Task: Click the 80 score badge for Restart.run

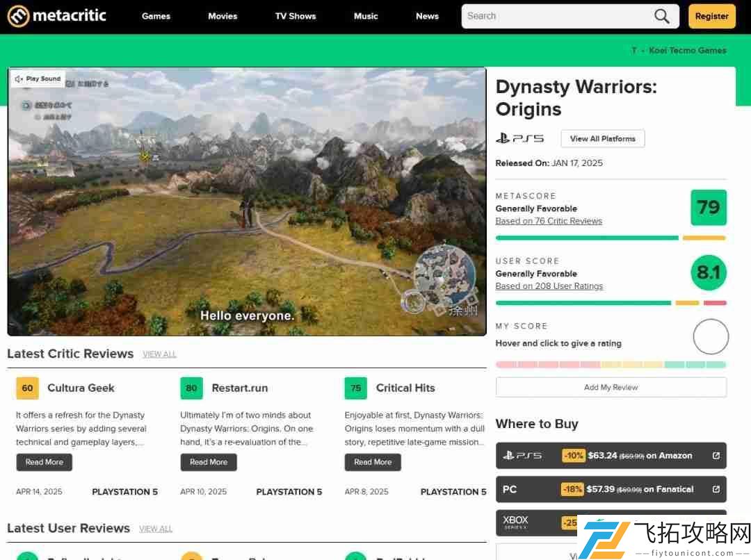Action: click(192, 388)
